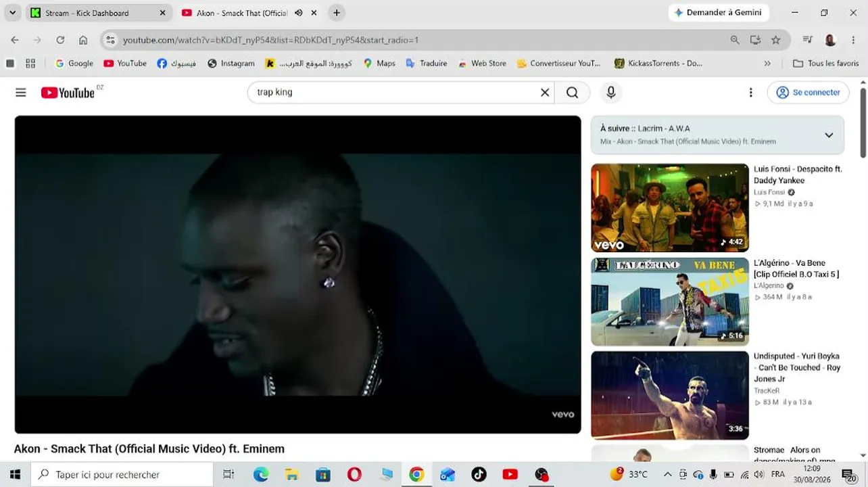Viewport: 868px width, 487px height.
Task: Open the Undisputed Yuri Boyka thumbnail
Action: 670,395
